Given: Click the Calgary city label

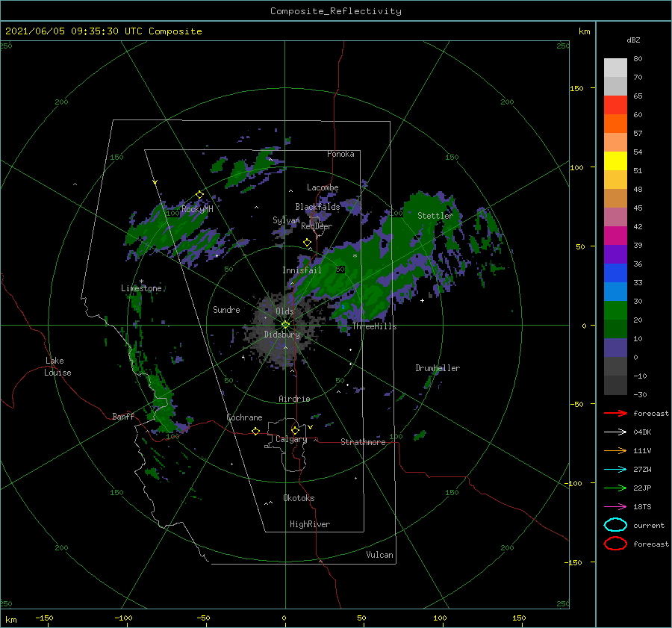Looking at the screenshot, I should tap(291, 439).
